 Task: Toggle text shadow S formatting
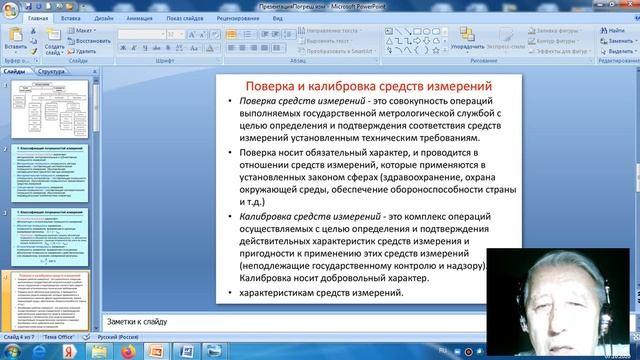pyautogui.click(x=168, y=48)
